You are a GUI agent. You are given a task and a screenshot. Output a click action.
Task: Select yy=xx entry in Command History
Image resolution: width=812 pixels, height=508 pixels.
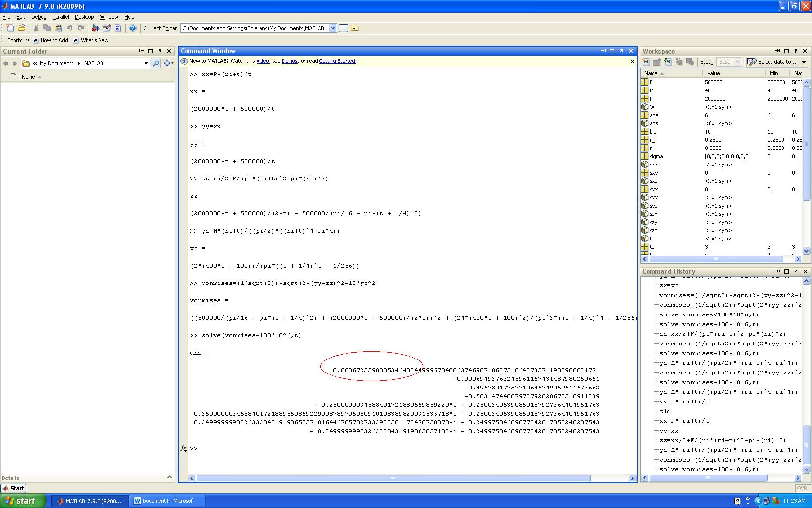tap(669, 431)
